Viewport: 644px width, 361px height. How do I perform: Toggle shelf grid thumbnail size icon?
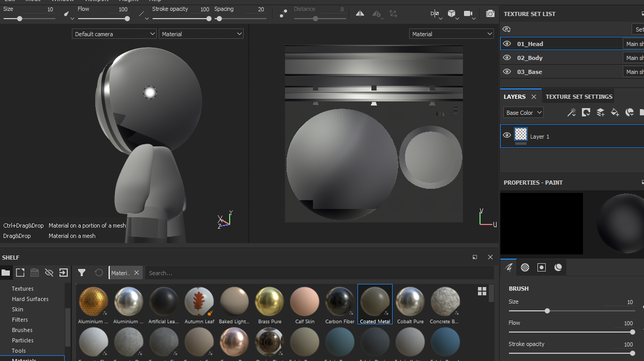pyautogui.click(x=482, y=291)
